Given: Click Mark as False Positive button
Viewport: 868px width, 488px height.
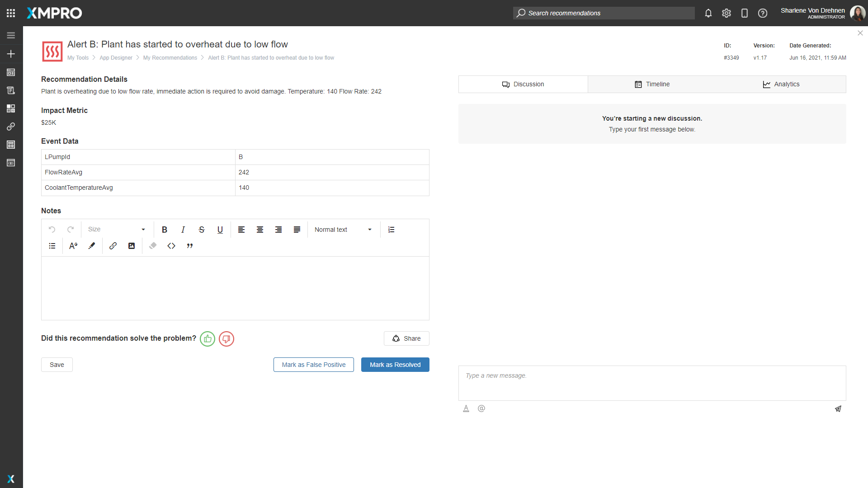Looking at the screenshot, I should pos(313,365).
